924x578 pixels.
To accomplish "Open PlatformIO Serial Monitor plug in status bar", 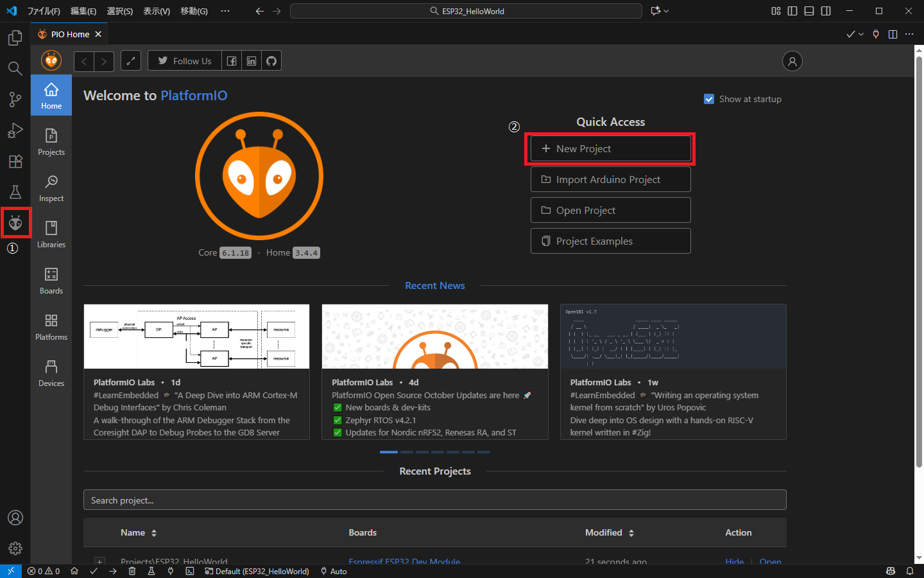I will tap(171, 571).
